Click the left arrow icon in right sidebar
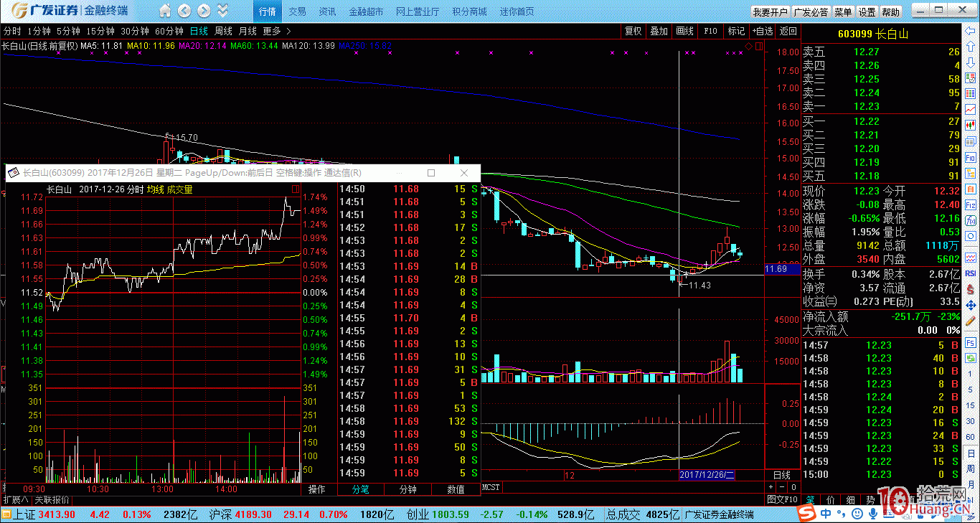This screenshot has height=523, width=980. pos(971,32)
